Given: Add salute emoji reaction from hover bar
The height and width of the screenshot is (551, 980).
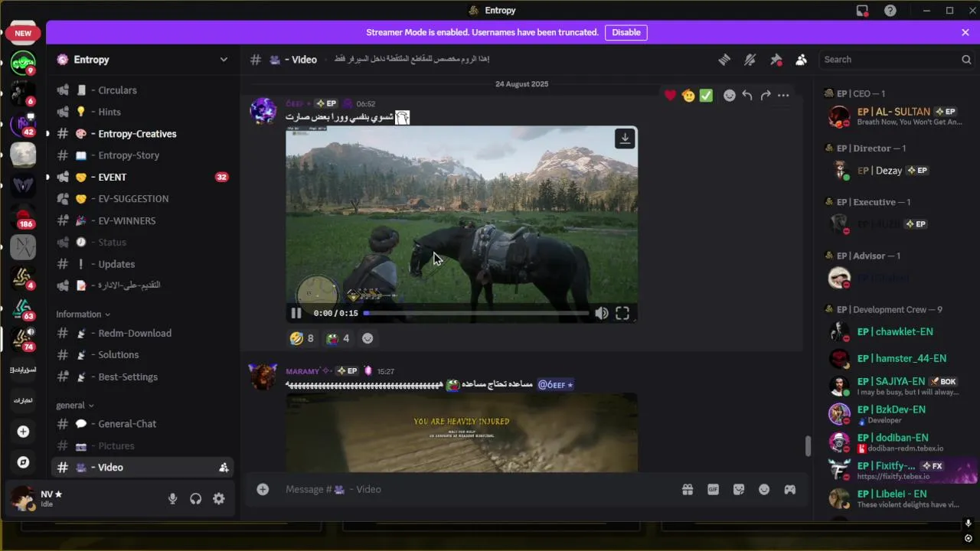Looking at the screenshot, I should click(x=688, y=96).
